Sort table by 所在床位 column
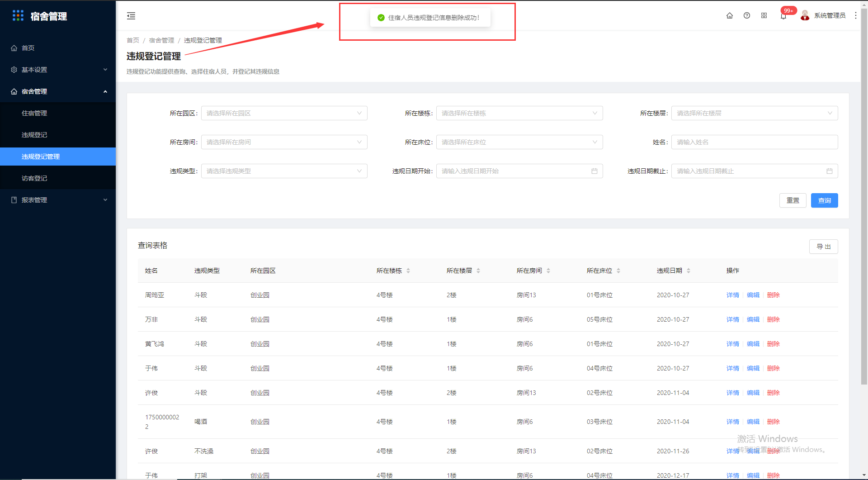 coord(618,271)
